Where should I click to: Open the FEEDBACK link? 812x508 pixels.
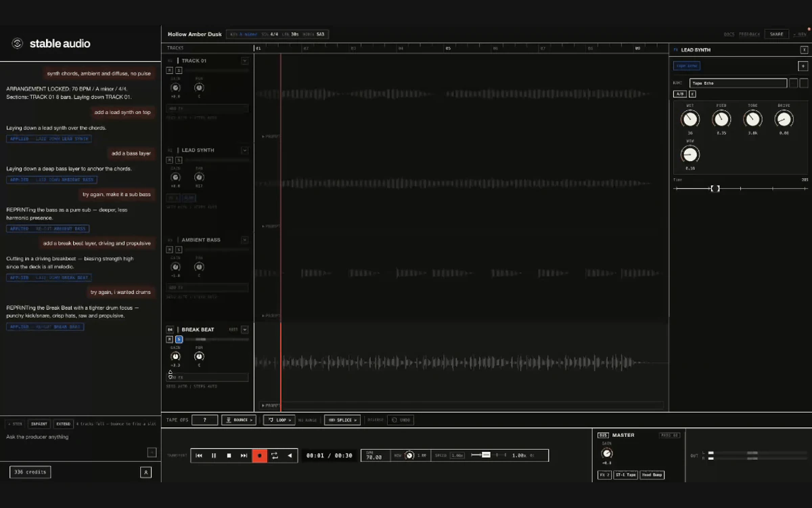point(750,34)
